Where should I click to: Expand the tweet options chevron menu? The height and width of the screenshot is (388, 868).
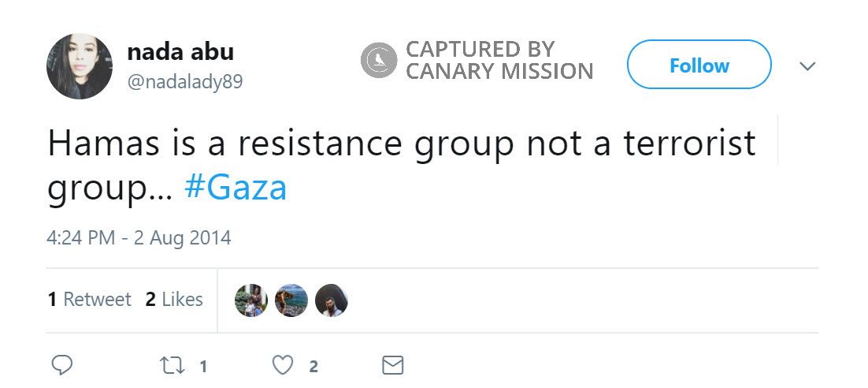click(x=807, y=66)
